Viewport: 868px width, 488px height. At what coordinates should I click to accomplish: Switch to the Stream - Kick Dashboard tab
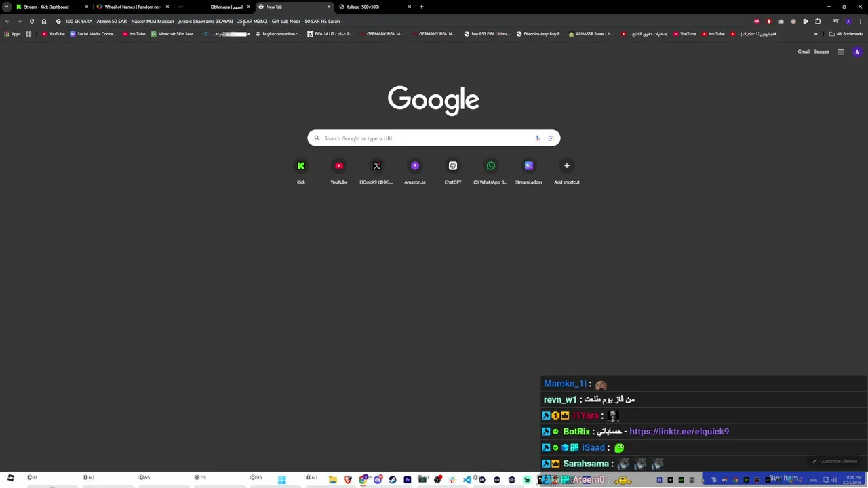click(51, 7)
